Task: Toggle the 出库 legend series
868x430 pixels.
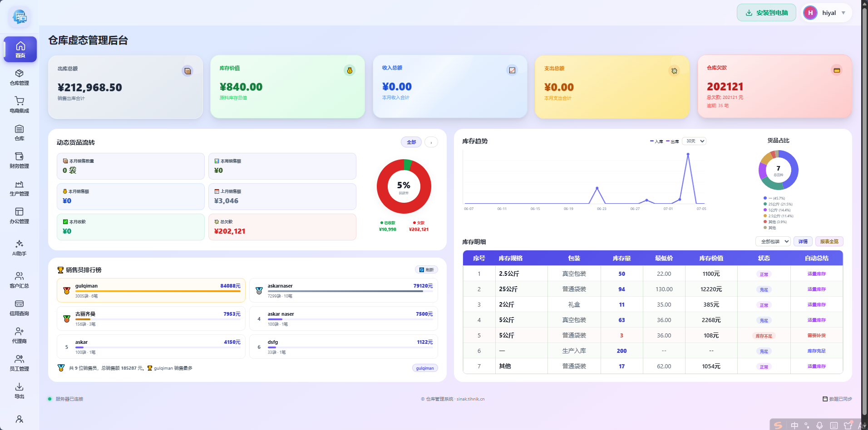Action: click(672, 142)
